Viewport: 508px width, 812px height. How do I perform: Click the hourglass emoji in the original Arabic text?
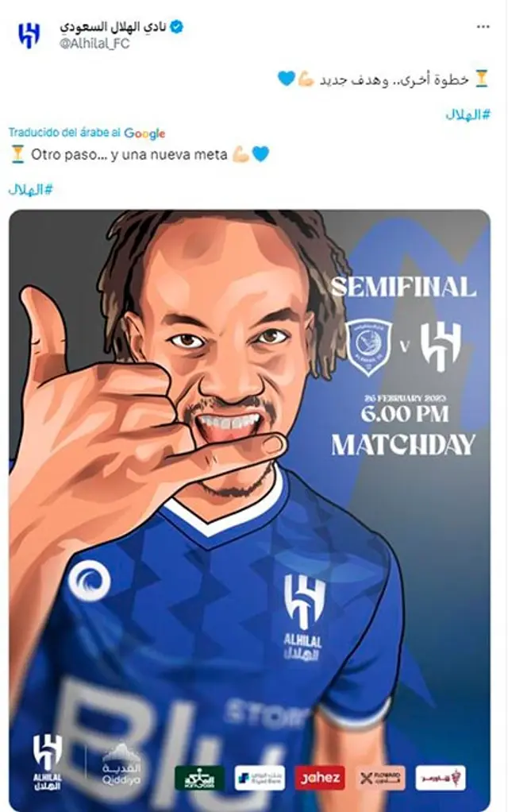(x=482, y=79)
